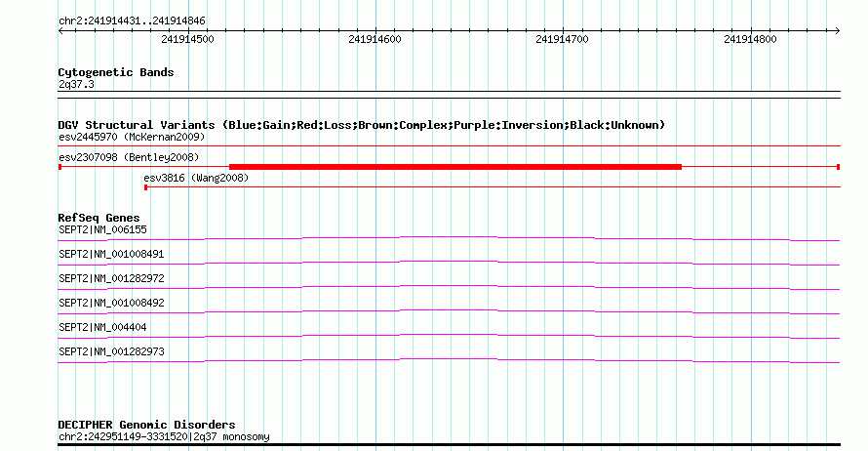868x451 pixels.
Task: Open transcript SEPT2|NM_001282973
Action: pyautogui.click(x=111, y=351)
